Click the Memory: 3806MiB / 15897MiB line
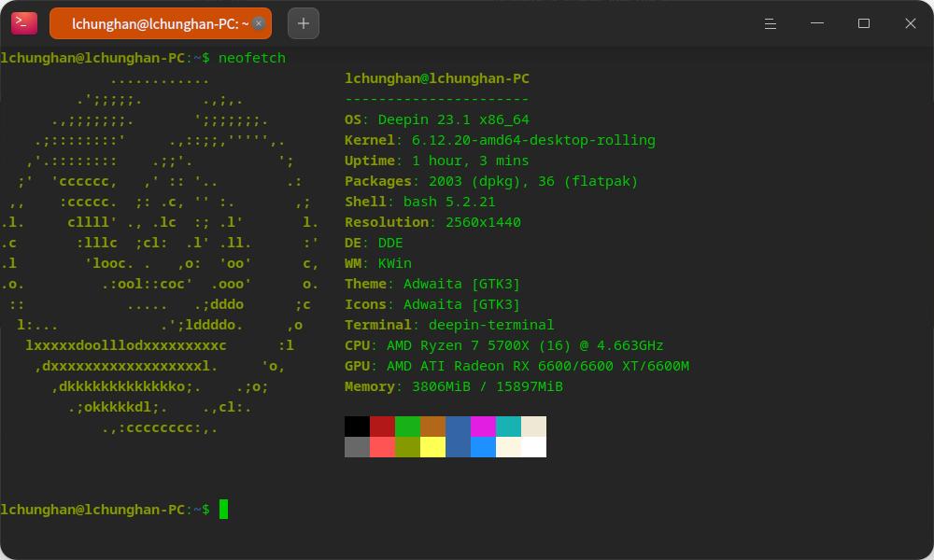Image resolution: width=934 pixels, height=560 pixels. [453, 386]
